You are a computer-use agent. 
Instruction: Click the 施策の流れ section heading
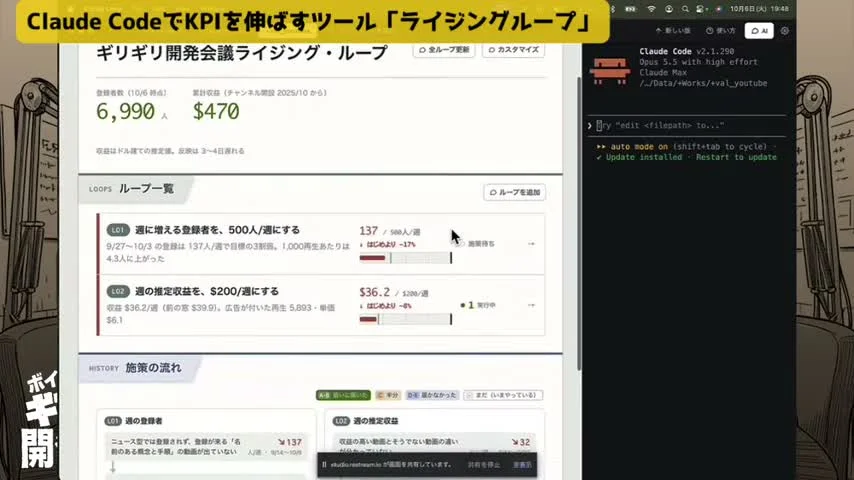click(153, 368)
